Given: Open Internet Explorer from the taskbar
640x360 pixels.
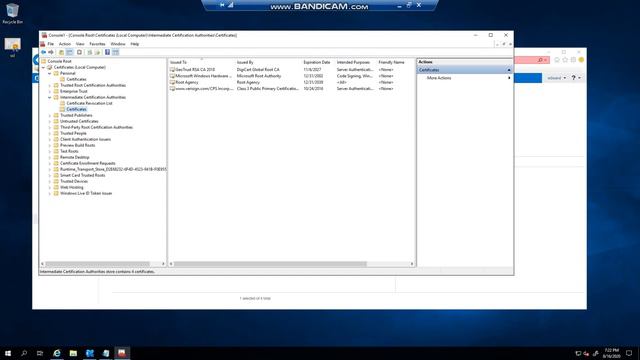Looking at the screenshot, I should click(x=57, y=353).
